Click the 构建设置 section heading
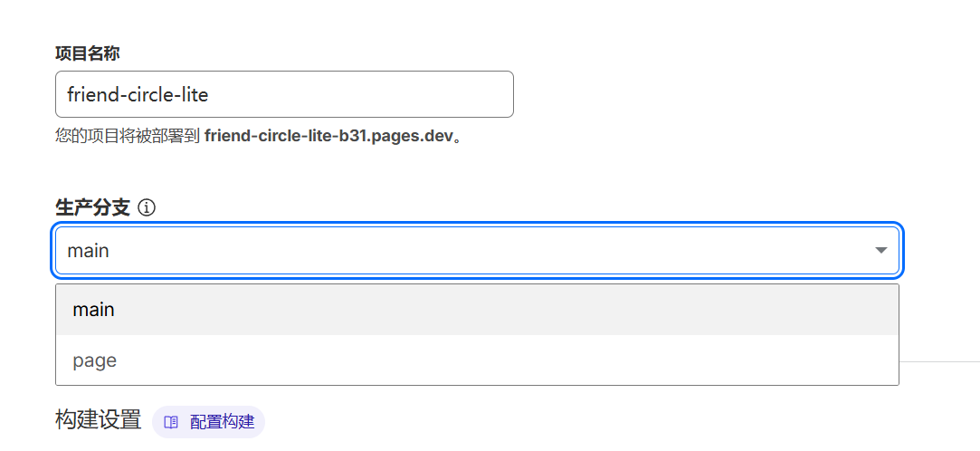 [x=99, y=420]
